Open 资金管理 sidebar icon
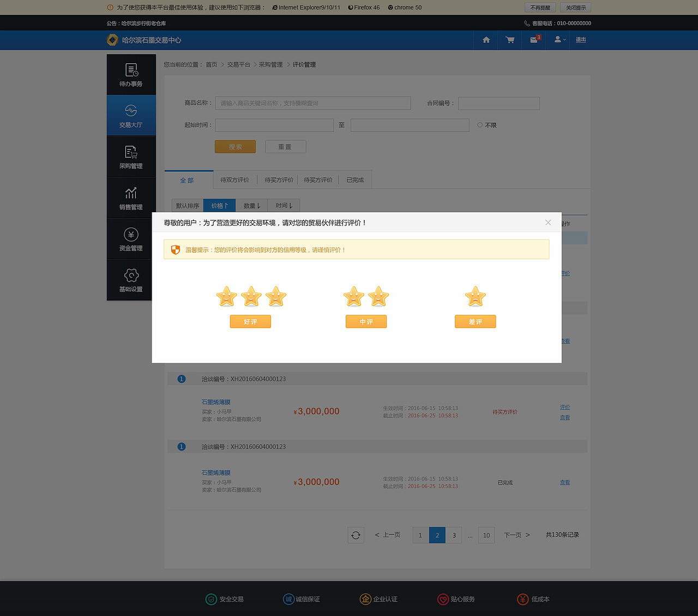 [131, 239]
